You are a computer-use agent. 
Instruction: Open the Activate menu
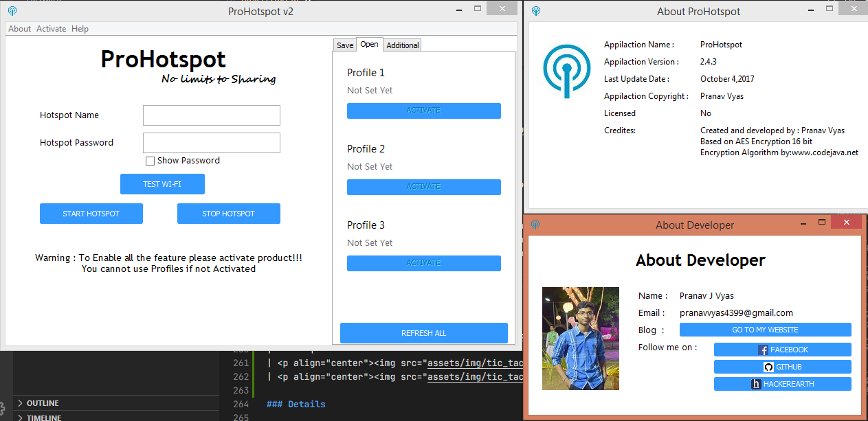click(x=52, y=29)
